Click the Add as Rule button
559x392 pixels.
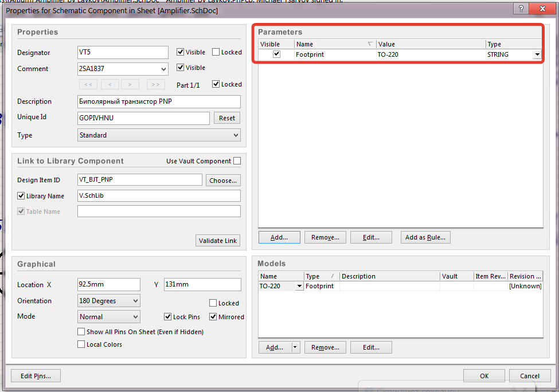click(425, 237)
